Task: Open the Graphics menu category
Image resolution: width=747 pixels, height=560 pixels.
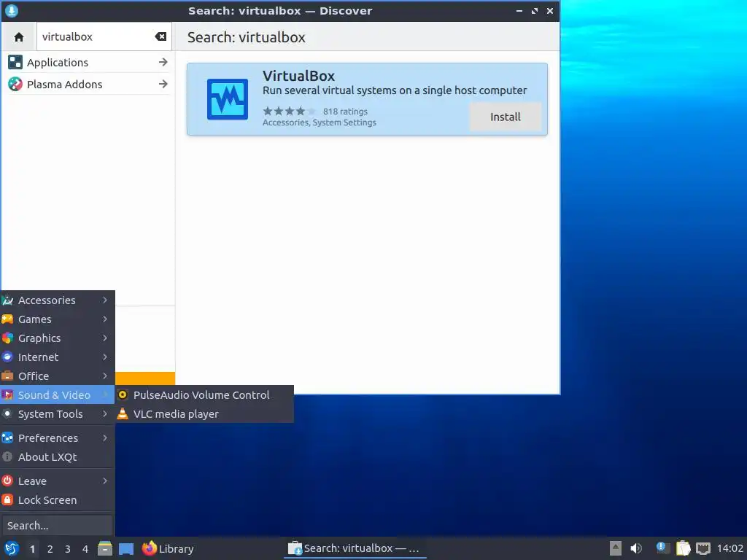Action: (57, 338)
